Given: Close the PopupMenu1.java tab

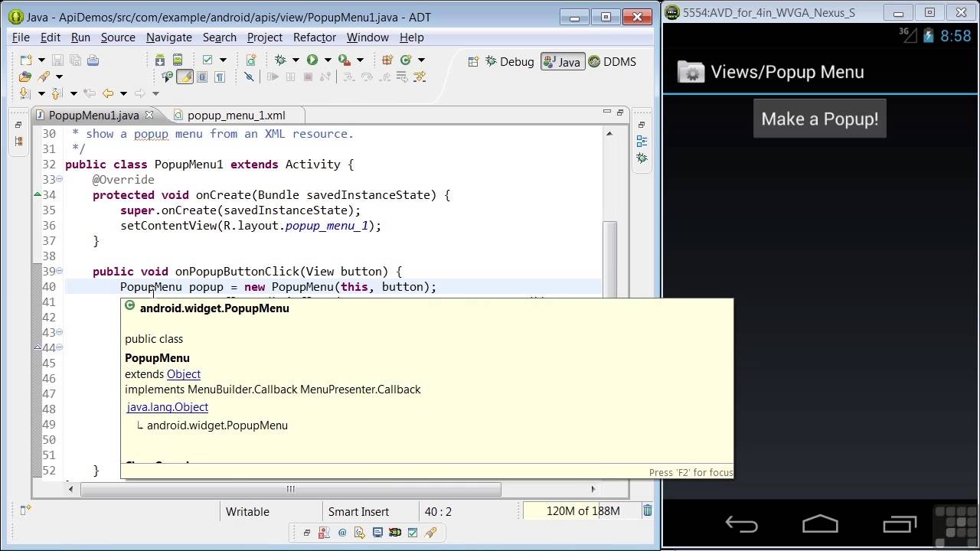Looking at the screenshot, I should coord(149,115).
